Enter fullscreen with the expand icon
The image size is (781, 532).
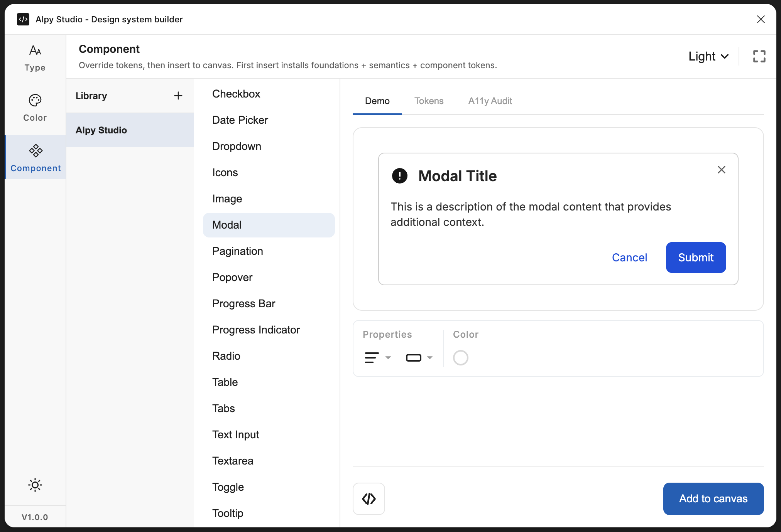click(x=759, y=56)
